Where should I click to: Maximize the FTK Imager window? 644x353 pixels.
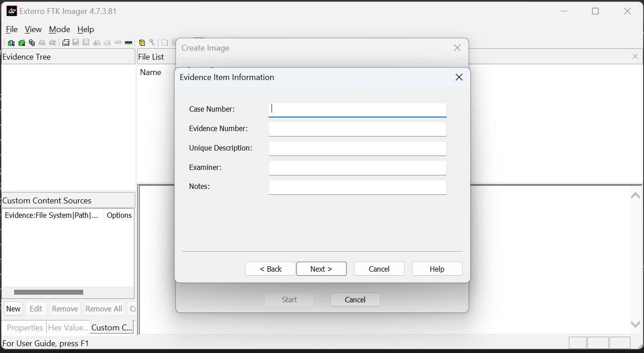coord(596,11)
